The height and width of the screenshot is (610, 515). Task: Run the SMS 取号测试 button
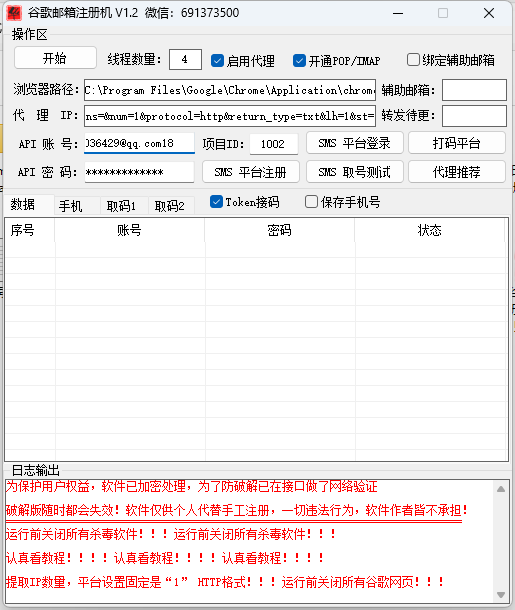tap(354, 172)
